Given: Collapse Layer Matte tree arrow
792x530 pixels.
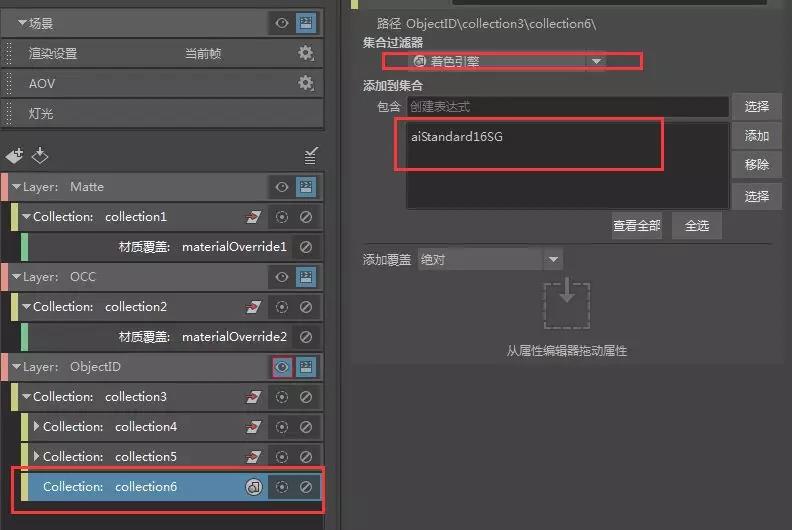Looking at the screenshot, I should (17, 187).
